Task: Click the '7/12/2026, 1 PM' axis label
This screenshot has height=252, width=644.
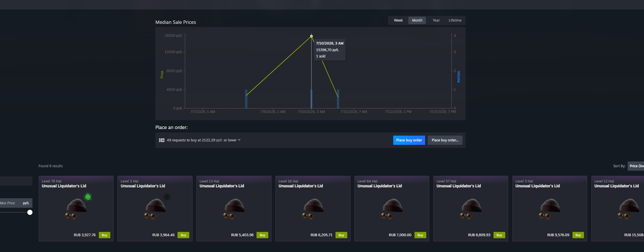Action: tap(398, 112)
